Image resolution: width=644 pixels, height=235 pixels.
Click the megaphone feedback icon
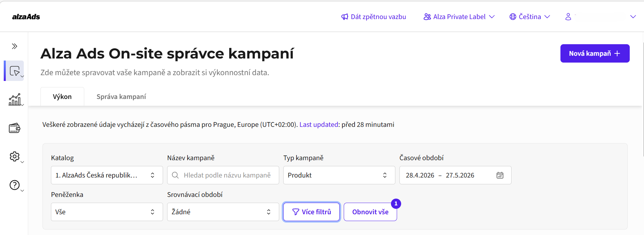345,17
